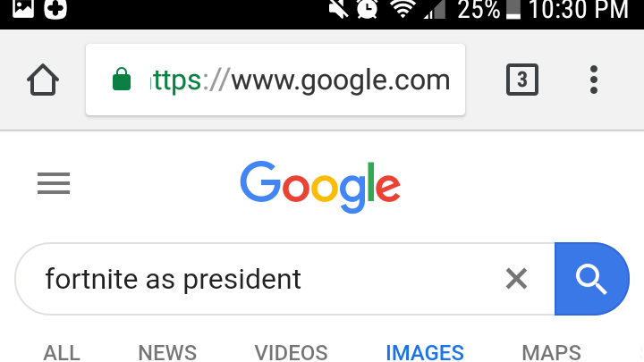Tap the www.google.com address bar
Viewport: 644px width, 362px height.
click(275, 80)
